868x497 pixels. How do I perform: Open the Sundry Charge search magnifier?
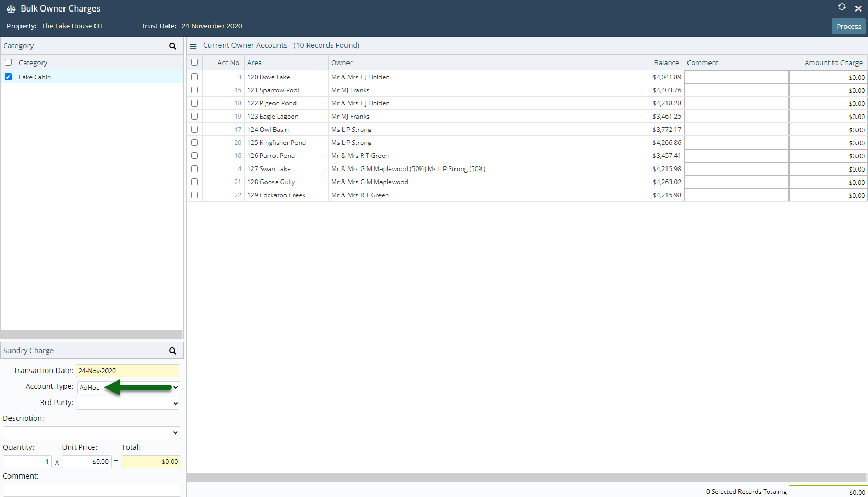(172, 351)
